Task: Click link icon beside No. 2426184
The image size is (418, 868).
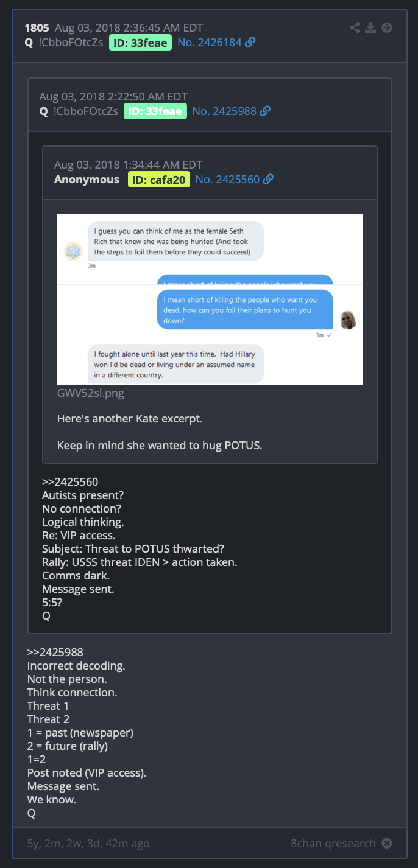Action: pyautogui.click(x=250, y=43)
